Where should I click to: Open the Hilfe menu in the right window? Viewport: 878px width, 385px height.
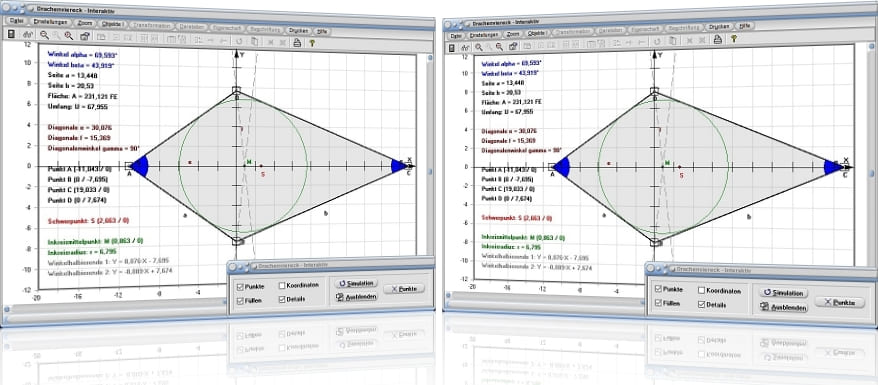tap(745, 25)
